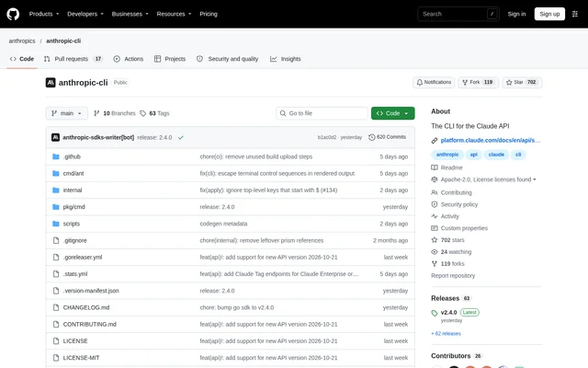Open the Activity link in About
The width and height of the screenshot is (588, 368).
[x=445, y=217]
